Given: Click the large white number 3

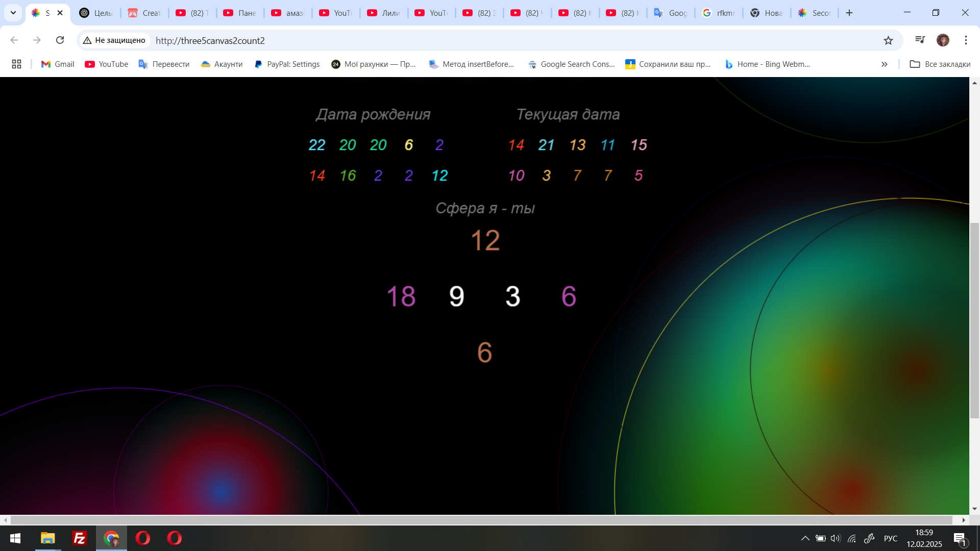Looking at the screenshot, I should coord(513,296).
